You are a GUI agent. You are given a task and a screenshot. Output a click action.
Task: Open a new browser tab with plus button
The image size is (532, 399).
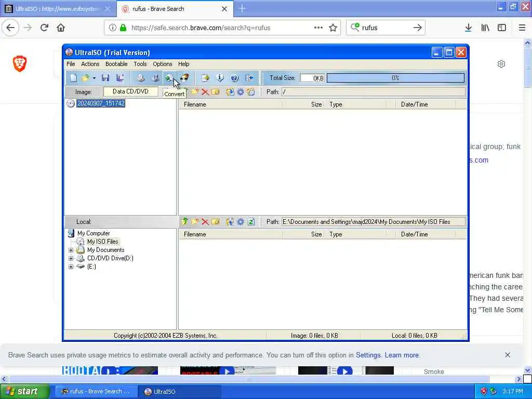[x=242, y=8]
